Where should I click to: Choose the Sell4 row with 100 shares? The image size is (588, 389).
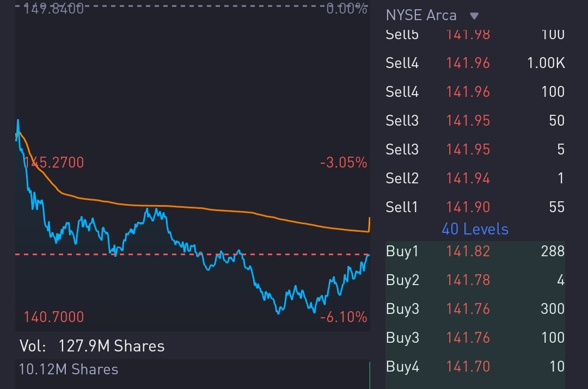(x=475, y=91)
